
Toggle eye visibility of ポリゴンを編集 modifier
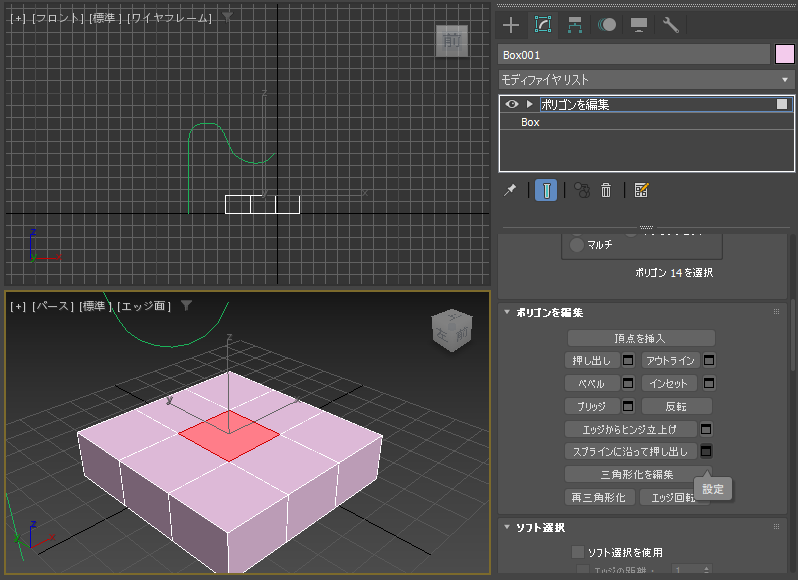point(511,104)
